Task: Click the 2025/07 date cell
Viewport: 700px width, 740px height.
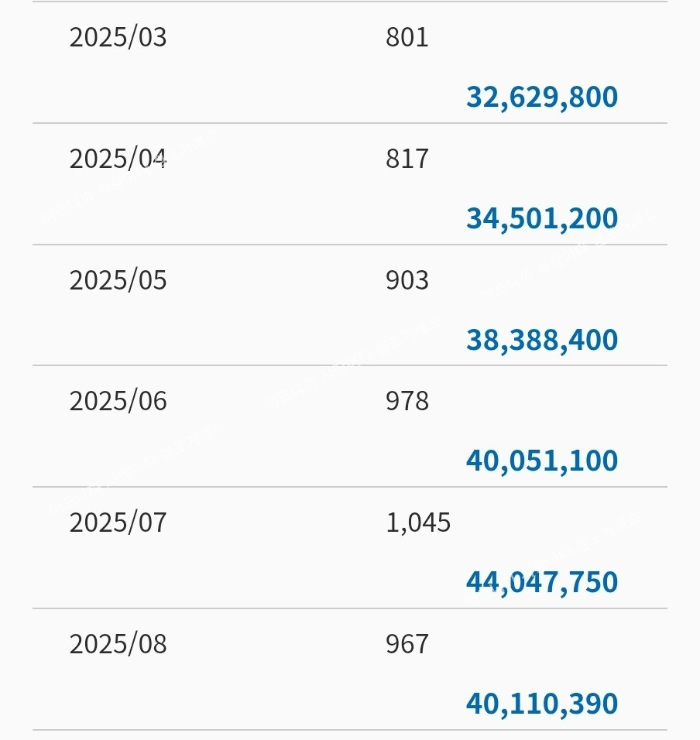Action: tap(118, 523)
